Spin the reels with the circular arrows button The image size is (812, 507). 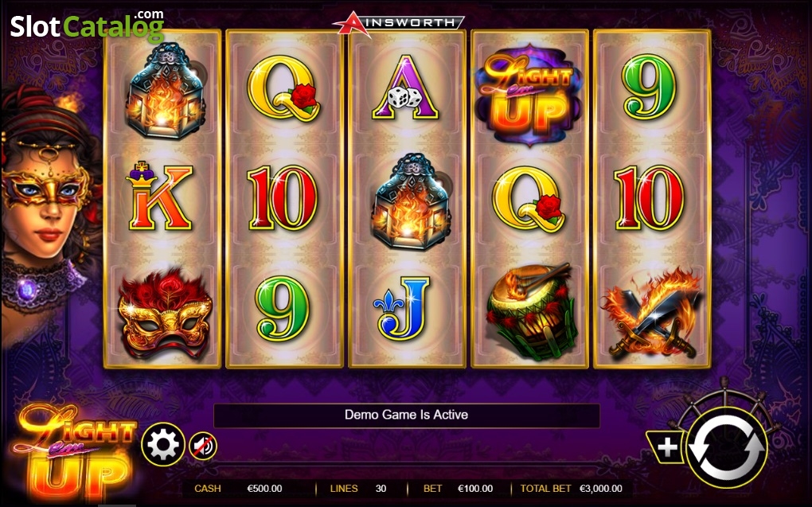(x=727, y=447)
